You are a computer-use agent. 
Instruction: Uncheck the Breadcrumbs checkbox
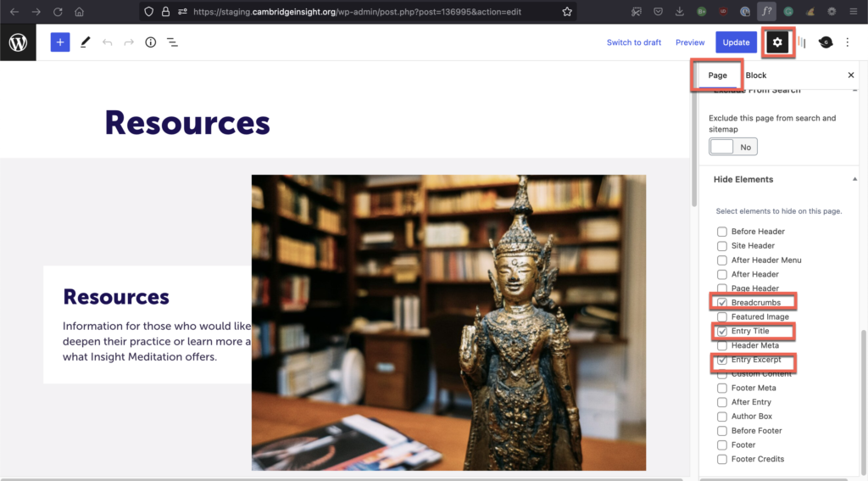click(722, 303)
